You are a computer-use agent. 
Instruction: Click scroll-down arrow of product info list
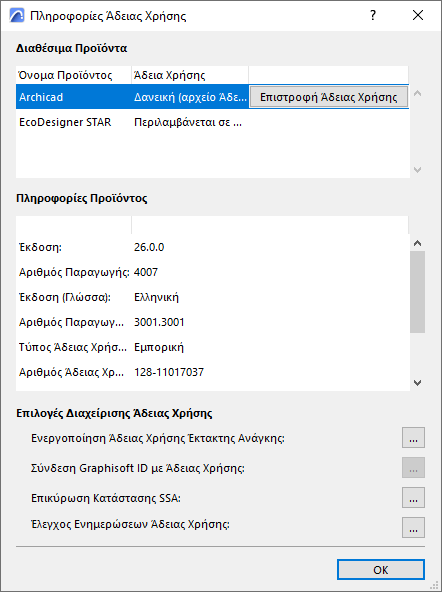pyautogui.click(x=417, y=382)
